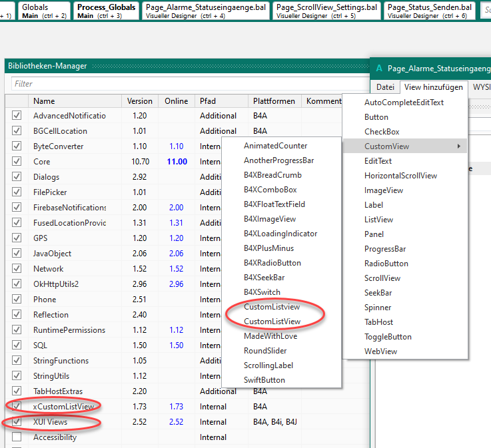Uncheck the OkHttpUtils2 library checkbox
491x448 pixels.
pyautogui.click(x=17, y=284)
